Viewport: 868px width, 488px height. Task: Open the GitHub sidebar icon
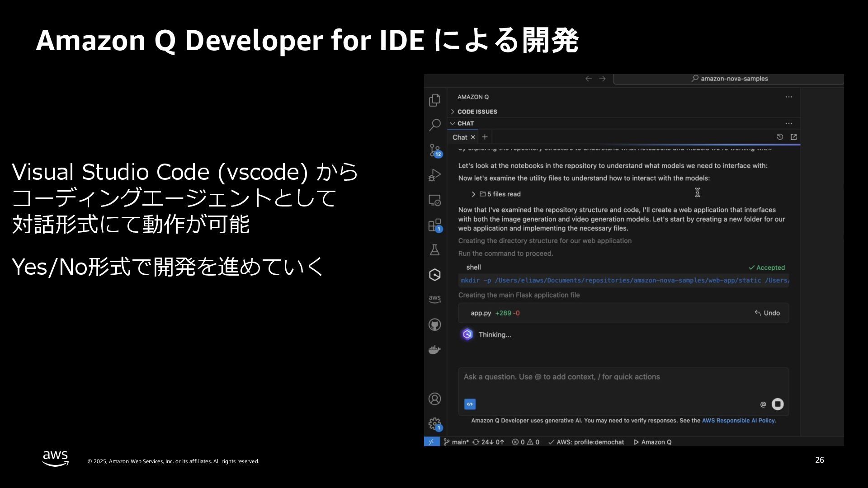[x=434, y=324]
